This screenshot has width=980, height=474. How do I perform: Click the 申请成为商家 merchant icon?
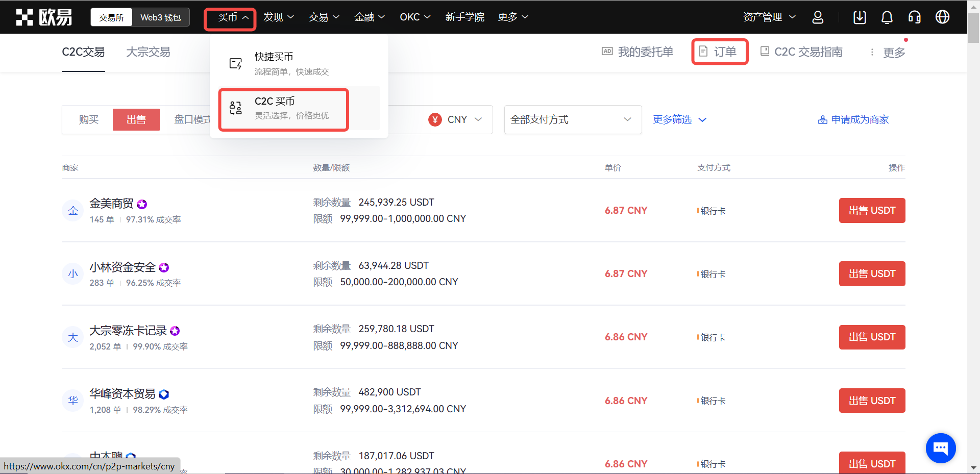point(823,120)
